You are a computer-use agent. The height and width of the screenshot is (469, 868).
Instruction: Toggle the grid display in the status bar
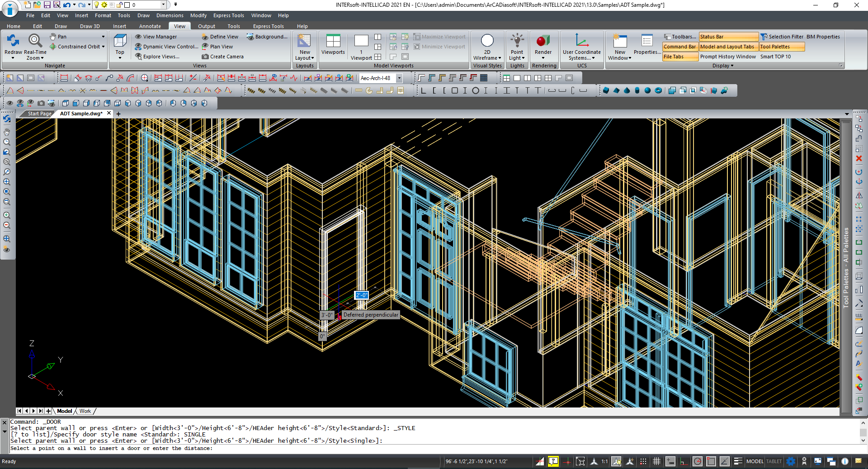pyautogui.click(x=656, y=461)
